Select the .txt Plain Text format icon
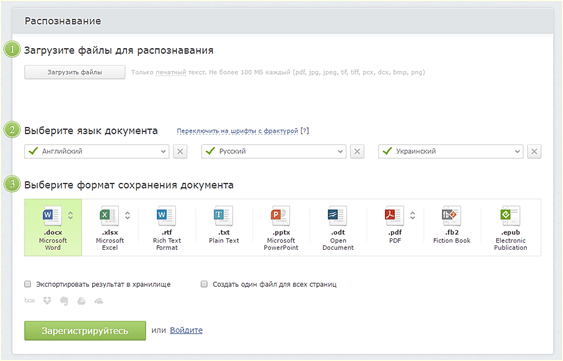The height and width of the screenshot is (361, 563). coord(223,215)
